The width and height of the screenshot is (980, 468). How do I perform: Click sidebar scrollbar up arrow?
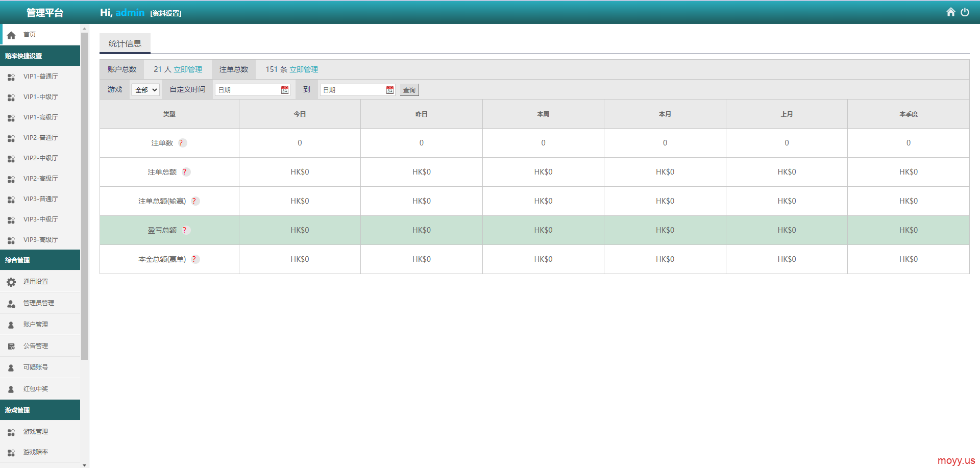[85, 29]
